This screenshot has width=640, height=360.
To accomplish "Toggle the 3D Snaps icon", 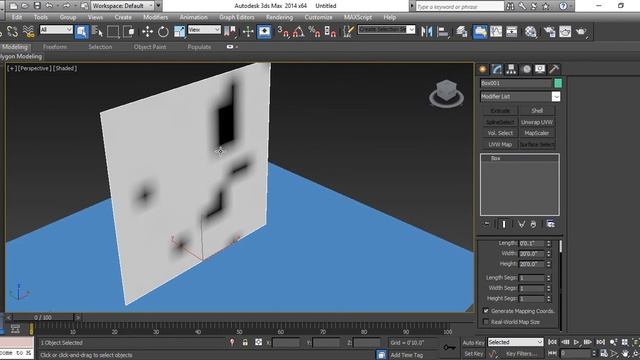I will (x=282, y=32).
